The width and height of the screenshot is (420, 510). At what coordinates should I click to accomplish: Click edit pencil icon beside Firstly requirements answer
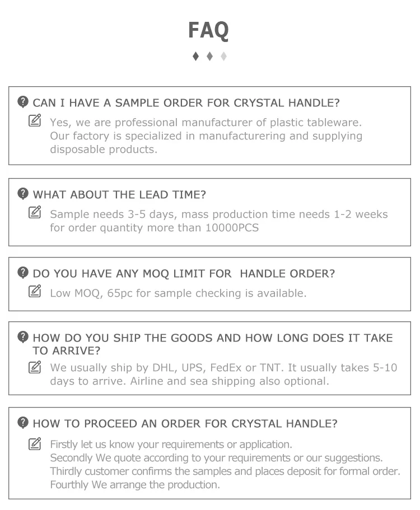point(35,445)
